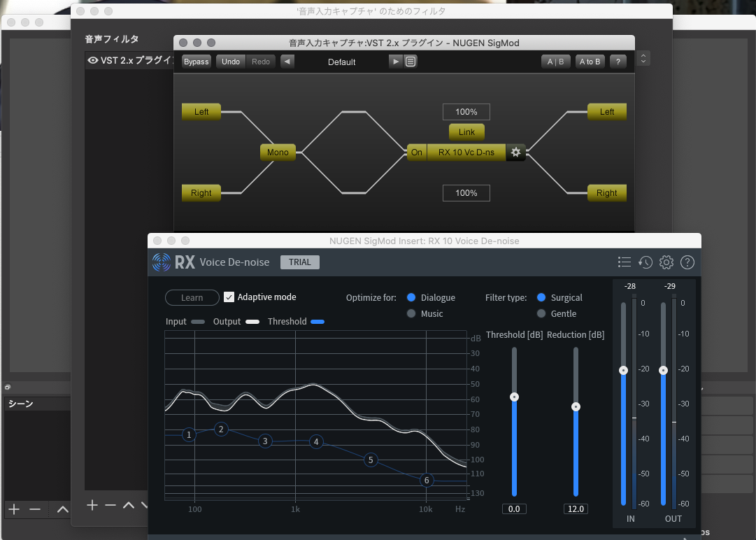This screenshot has width=756, height=540.
Task: Open stepper arrows right of SigMod window
Action: pyautogui.click(x=643, y=58)
